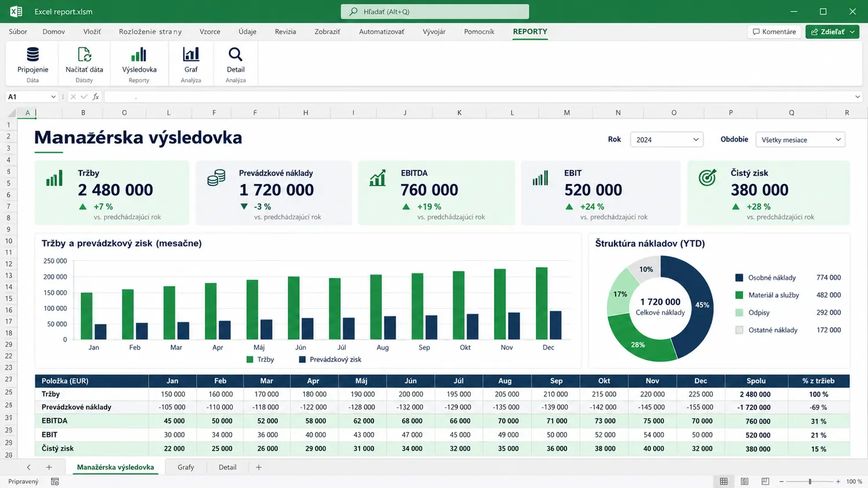The height and width of the screenshot is (488, 868).
Task: Switch to the Vzorce ribbon tab
Action: coord(209,32)
